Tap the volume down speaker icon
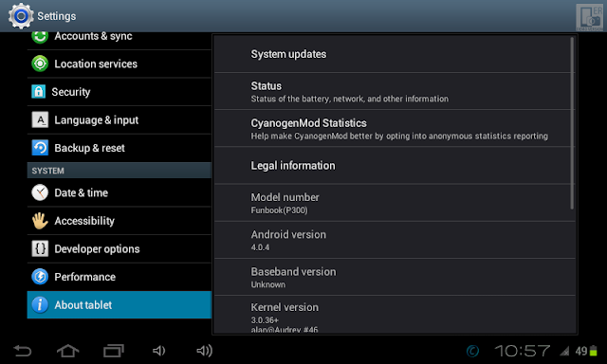This screenshot has height=364, width=607. 158,351
